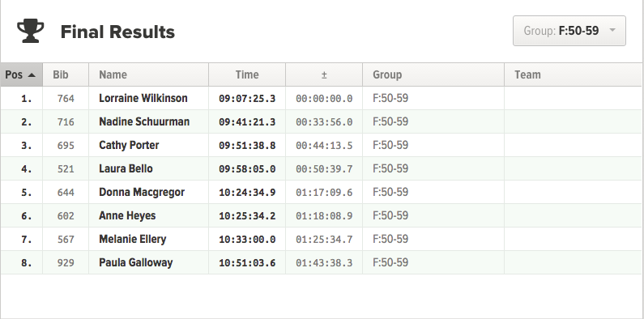Sort results by Time column
This screenshot has width=644, height=319.
(x=247, y=74)
